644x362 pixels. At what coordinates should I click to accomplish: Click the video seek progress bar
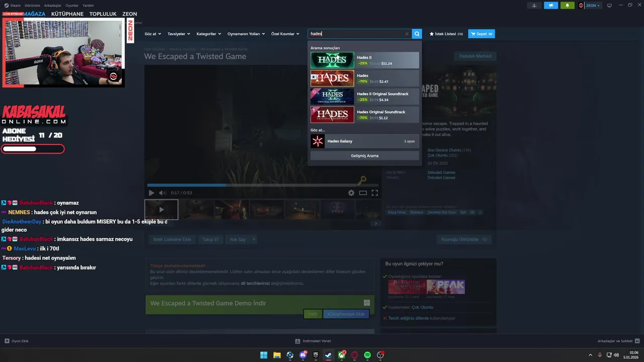click(263, 185)
